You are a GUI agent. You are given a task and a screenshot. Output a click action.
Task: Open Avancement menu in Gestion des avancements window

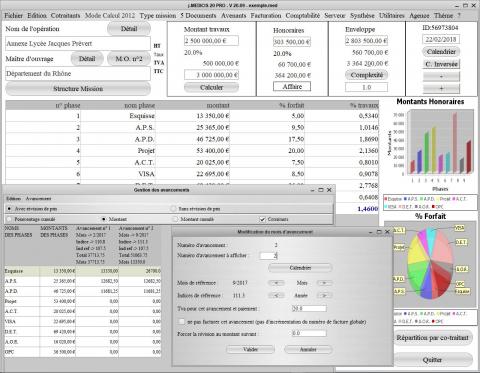[x=38, y=199]
